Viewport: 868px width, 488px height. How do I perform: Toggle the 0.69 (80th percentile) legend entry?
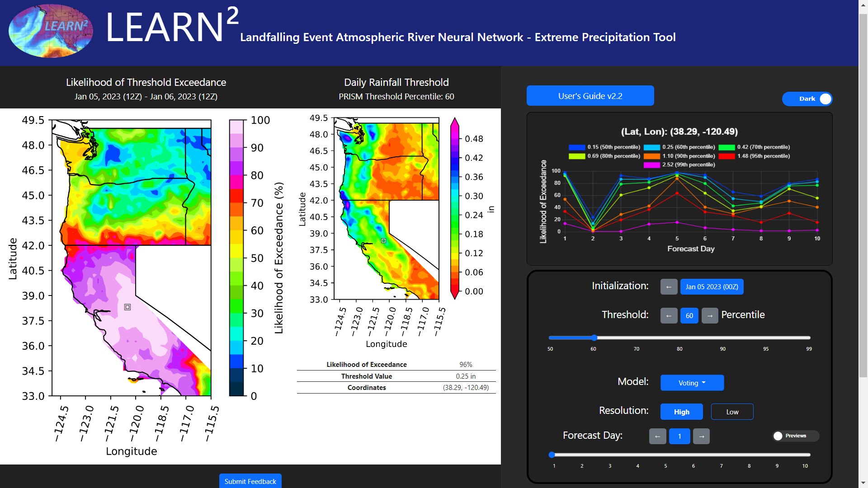click(604, 156)
